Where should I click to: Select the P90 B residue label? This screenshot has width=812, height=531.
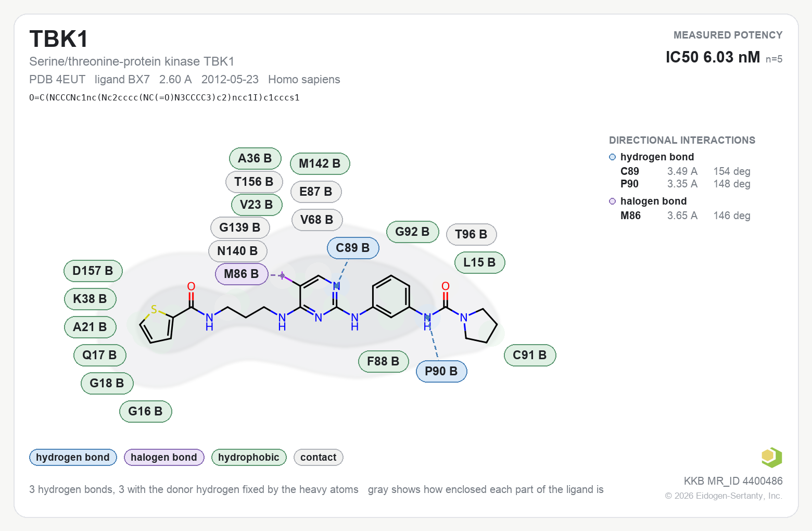click(x=441, y=371)
